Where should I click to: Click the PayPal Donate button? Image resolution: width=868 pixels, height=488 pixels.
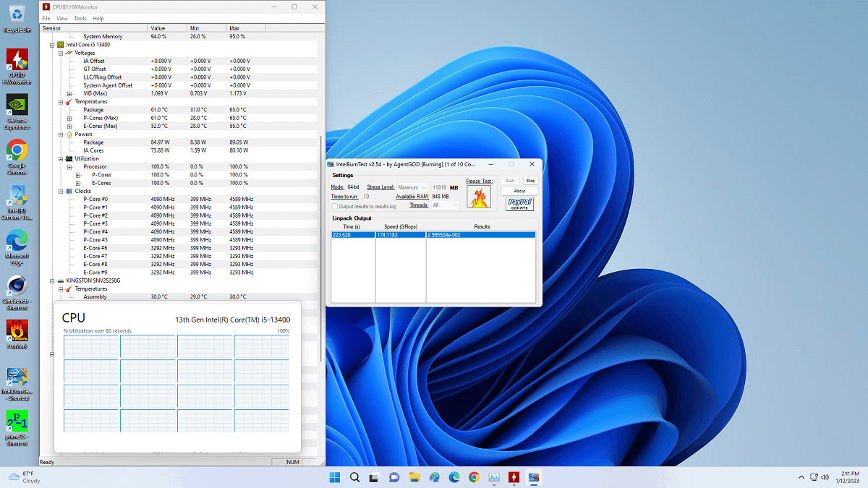point(519,204)
